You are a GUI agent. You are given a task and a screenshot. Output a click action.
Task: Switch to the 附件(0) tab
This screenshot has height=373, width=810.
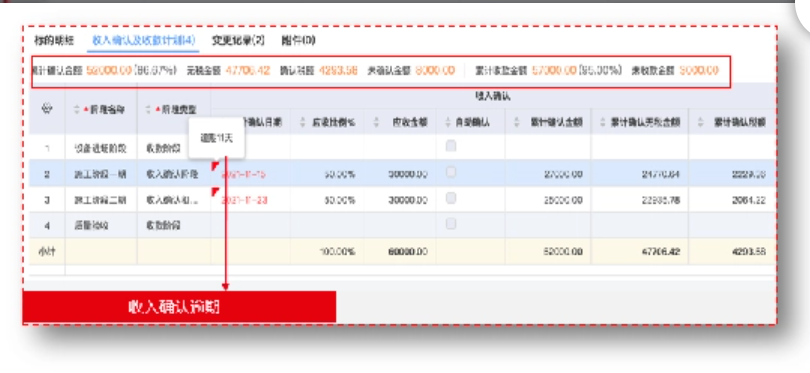pyautogui.click(x=299, y=40)
